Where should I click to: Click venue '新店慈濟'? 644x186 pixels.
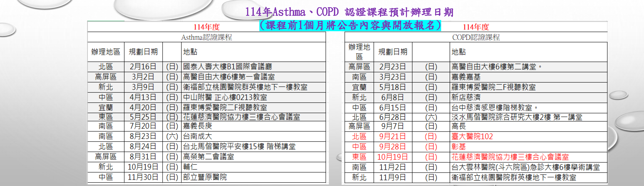tap(466, 97)
